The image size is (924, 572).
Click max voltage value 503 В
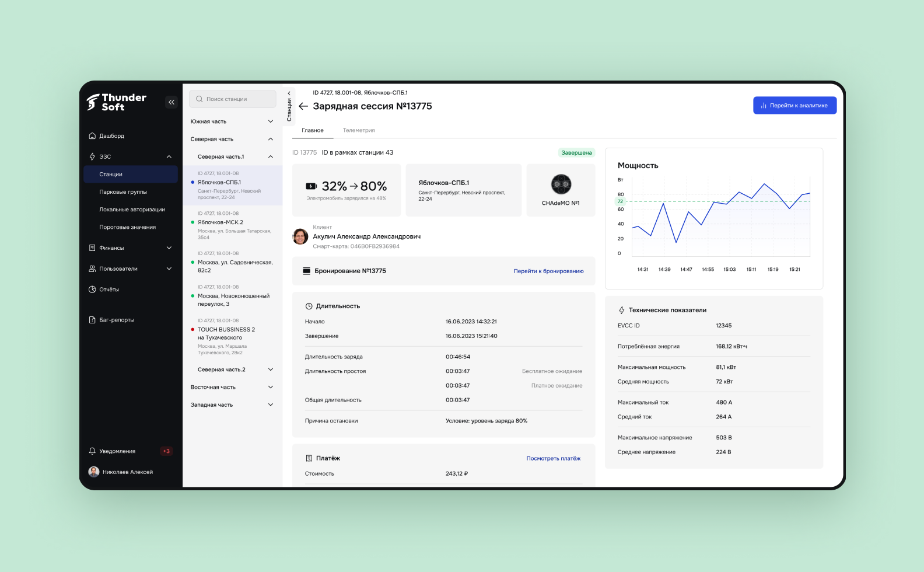[x=724, y=438]
